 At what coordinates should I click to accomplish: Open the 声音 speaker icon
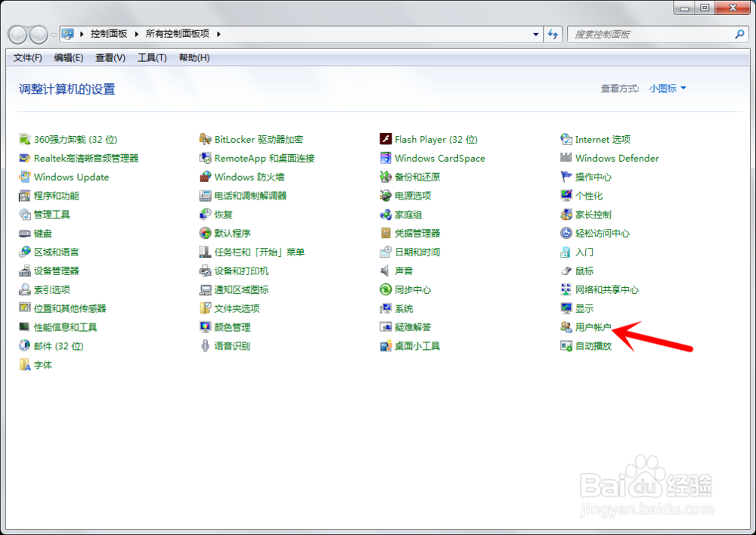coord(386,271)
